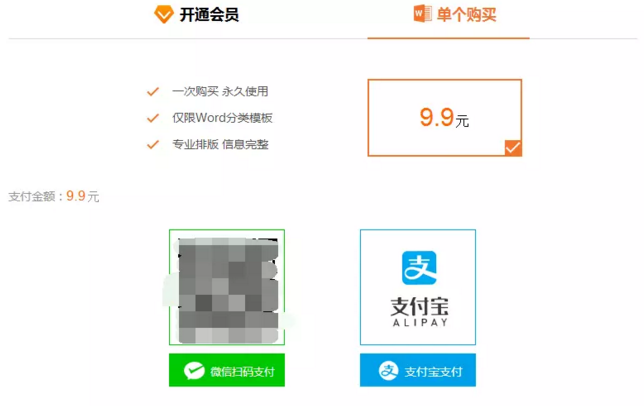Screen dimensions: 644x406
Task: Click the round Alipay icon in the blue button
Action: pyautogui.click(x=388, y=371)
